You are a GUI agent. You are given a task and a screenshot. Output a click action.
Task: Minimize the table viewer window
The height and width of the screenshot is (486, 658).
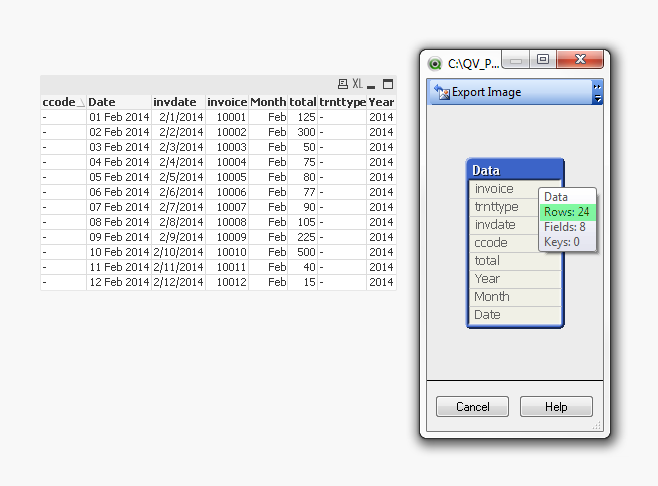point(516,60)
